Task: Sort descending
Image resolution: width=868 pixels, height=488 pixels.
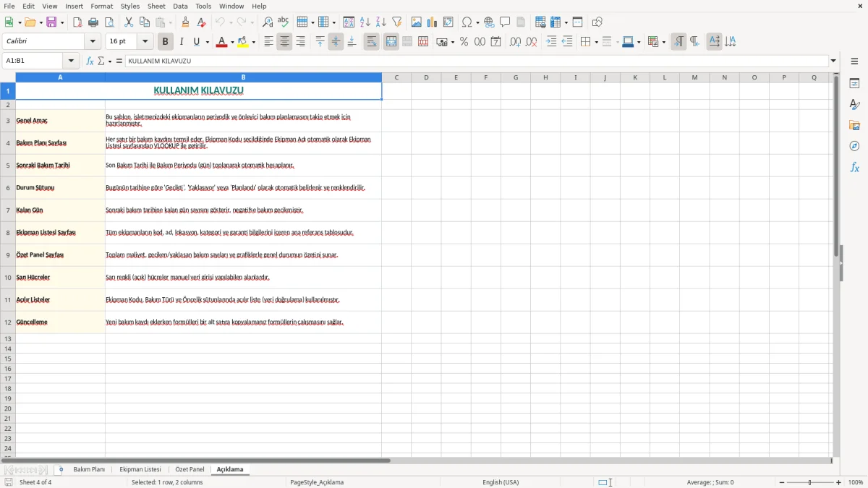Action: point(381,22)
